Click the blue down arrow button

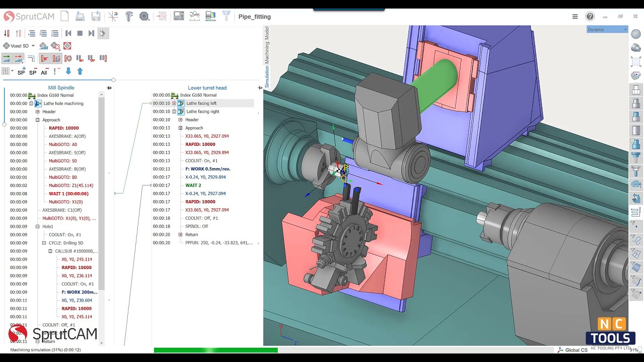pyautogui.click(x=68, y=71)
